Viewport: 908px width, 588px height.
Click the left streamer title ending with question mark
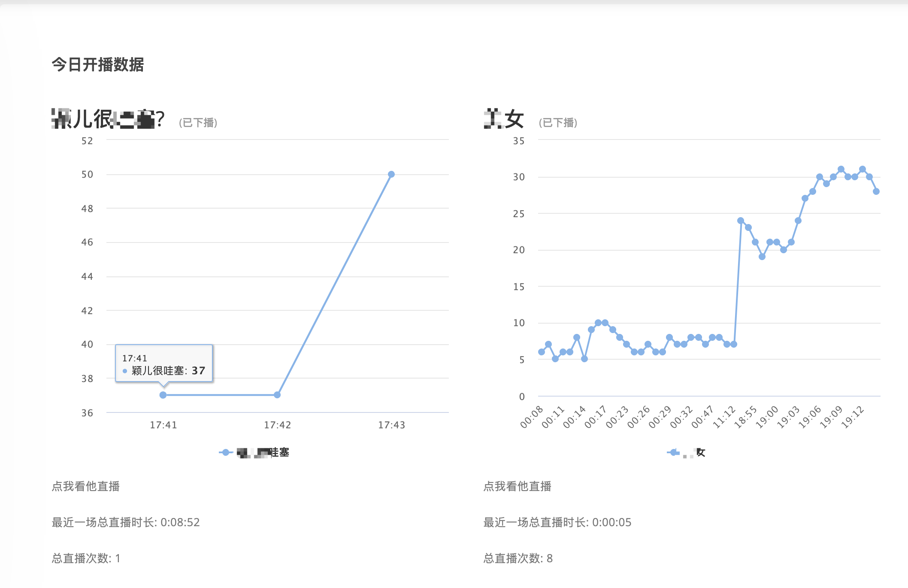coord(108,119)
